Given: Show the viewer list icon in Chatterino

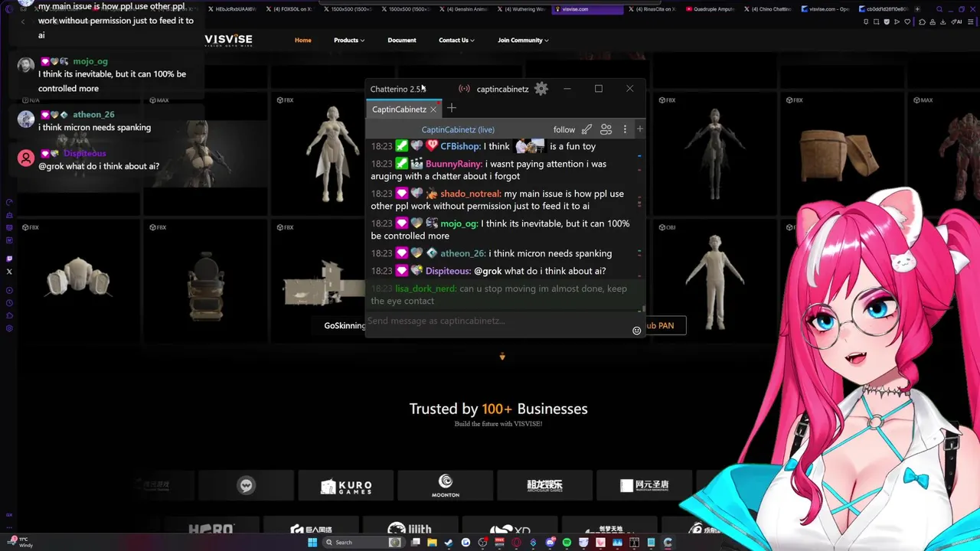Looking at the screenshot, I should (x=606, y=129).
